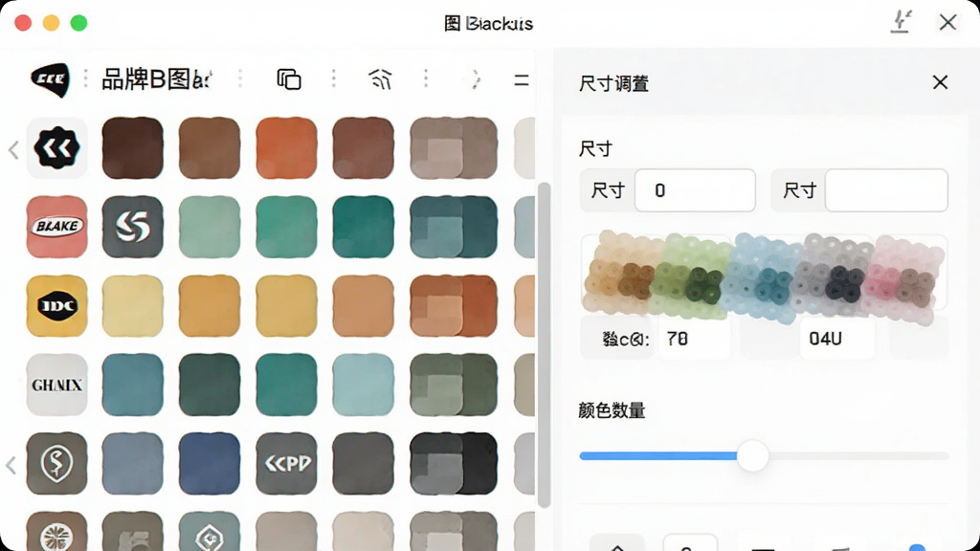Click the 颜色数量 slider handle
Image resolution: width=980 pixels, height=551 pixels.
tap(752, 456)
